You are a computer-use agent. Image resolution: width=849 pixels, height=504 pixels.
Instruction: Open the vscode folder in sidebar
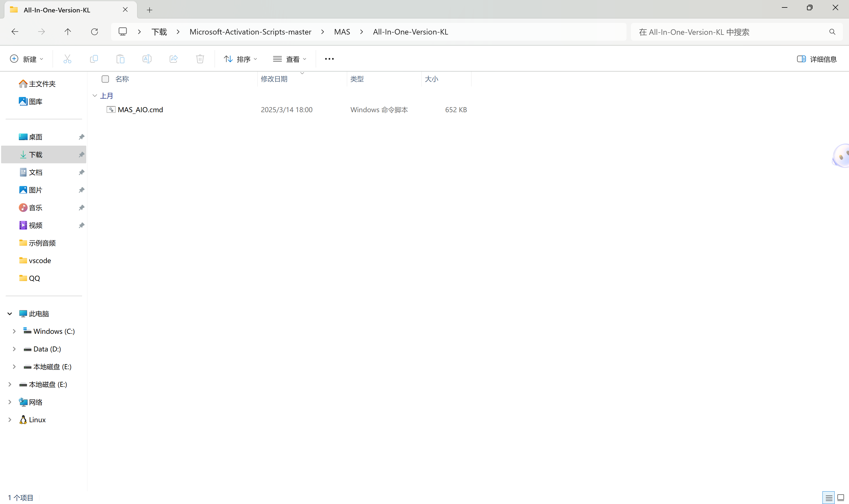pyautogui.click(x=35, y=261)
